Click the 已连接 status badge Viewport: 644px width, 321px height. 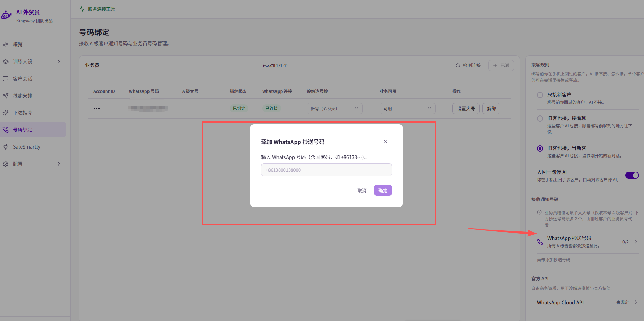click(272, 109)
